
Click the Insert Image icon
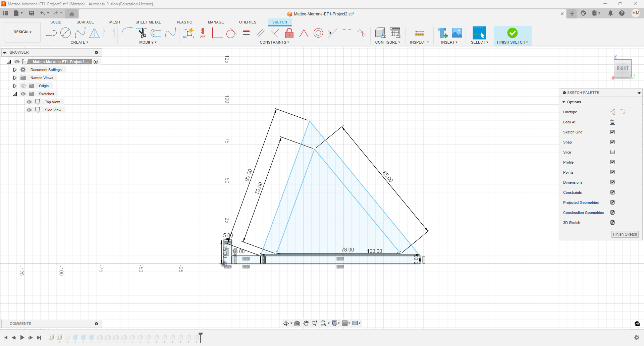[457, 33]
